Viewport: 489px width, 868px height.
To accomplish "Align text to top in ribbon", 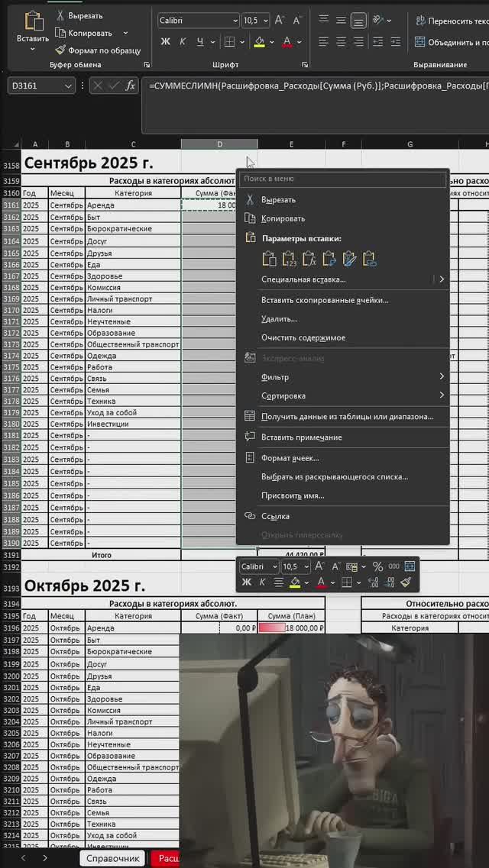I will (324, 21).
